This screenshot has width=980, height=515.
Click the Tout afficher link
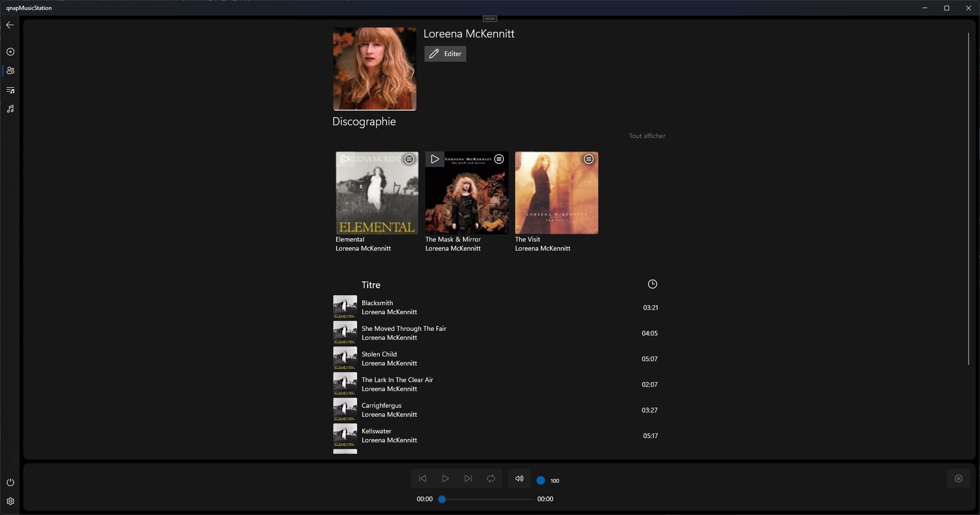click(x=647, y=136)
